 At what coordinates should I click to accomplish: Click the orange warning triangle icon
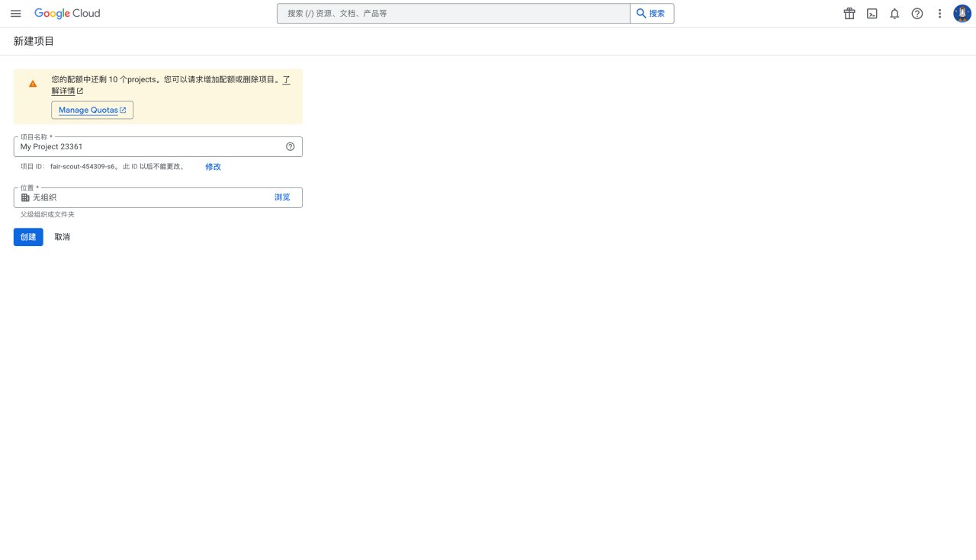pos(33,84)
